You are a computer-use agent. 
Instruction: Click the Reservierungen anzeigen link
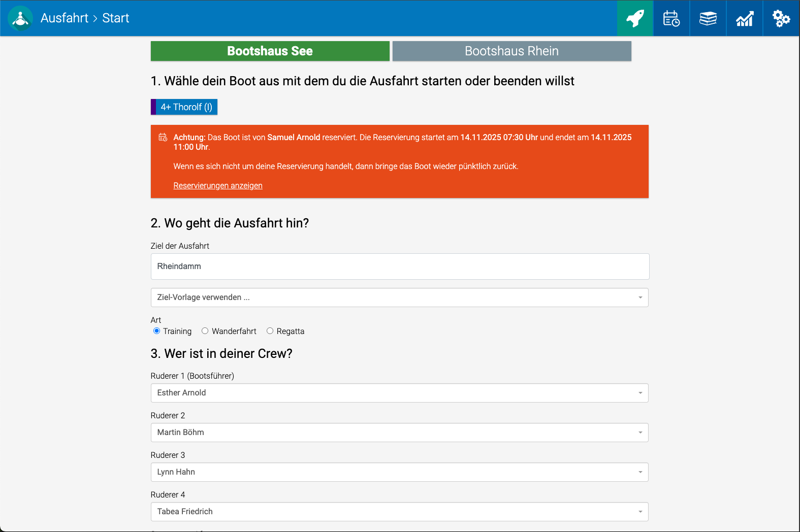(218, 186)
